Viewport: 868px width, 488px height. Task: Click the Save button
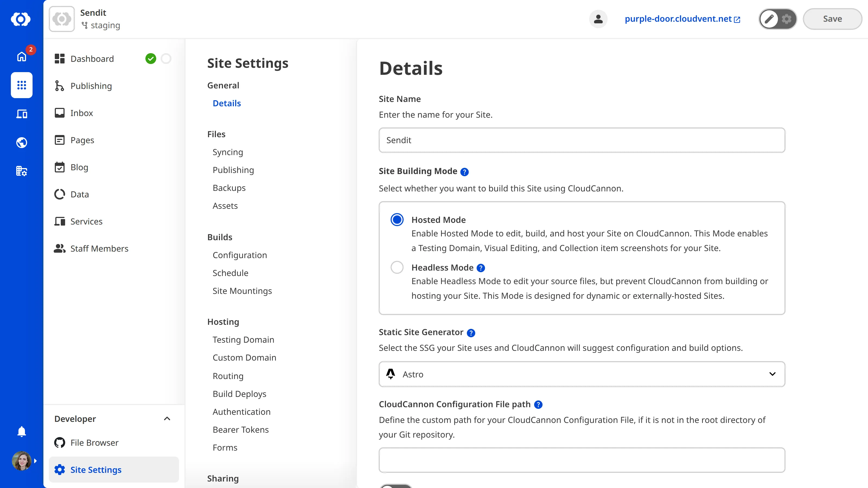[832, 19]
